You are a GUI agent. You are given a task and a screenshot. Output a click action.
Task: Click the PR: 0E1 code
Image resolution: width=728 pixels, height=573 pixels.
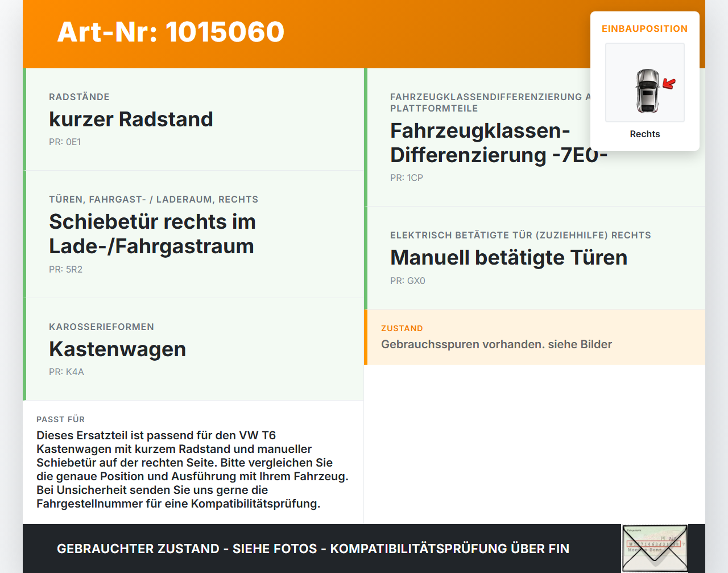[65, 142]
